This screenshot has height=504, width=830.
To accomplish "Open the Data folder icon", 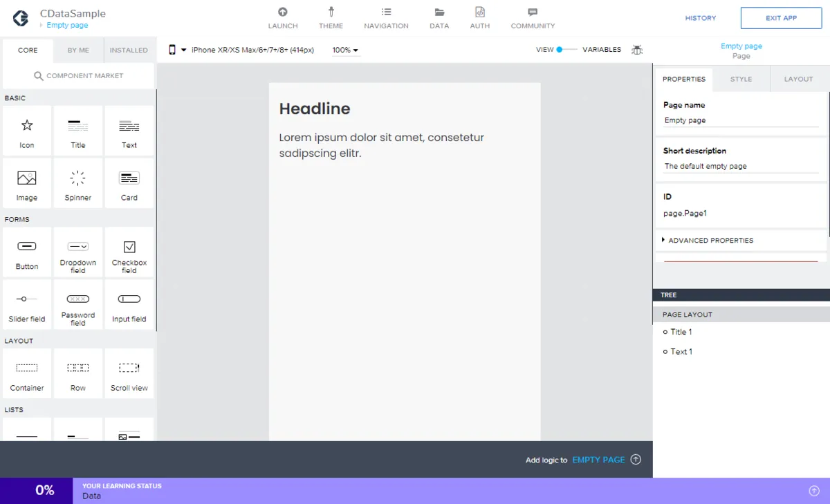I will coord(439,12).
